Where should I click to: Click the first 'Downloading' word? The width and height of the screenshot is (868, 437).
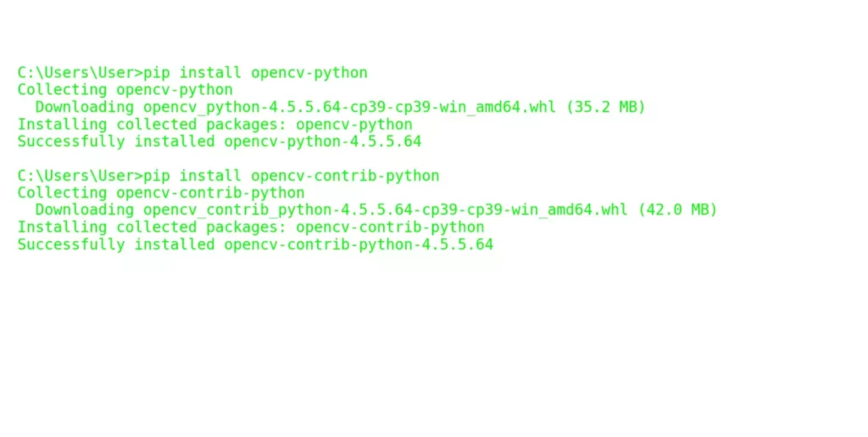85,107
